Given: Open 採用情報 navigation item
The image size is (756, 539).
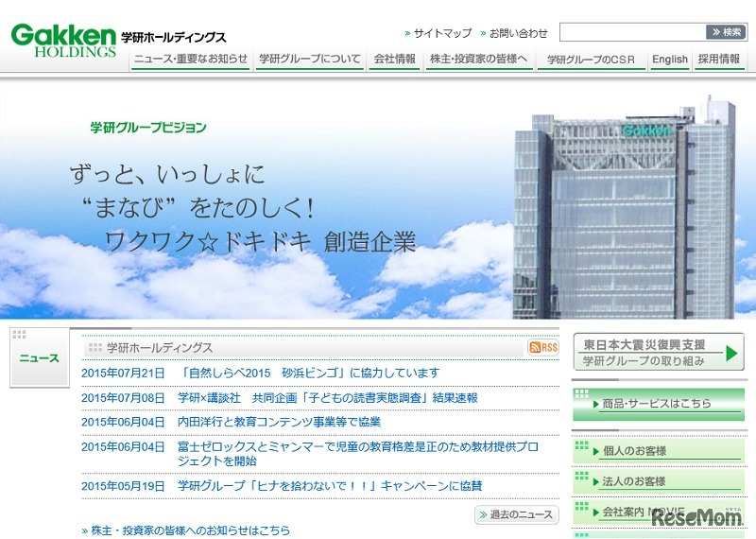Looking at the screenshot, I should point(719,59).
